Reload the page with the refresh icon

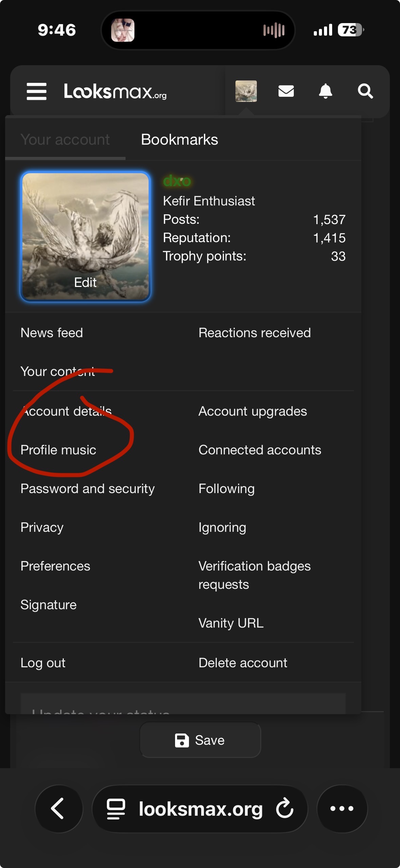pyautogui.click(x=284, y=809)
